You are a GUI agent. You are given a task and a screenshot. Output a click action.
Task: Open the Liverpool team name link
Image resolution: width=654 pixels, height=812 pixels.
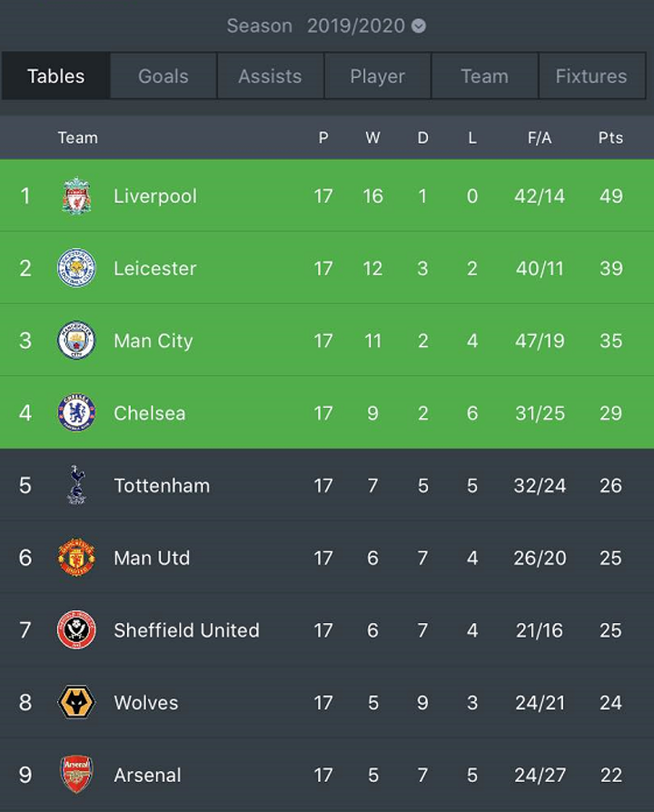[x=155, y=196]
